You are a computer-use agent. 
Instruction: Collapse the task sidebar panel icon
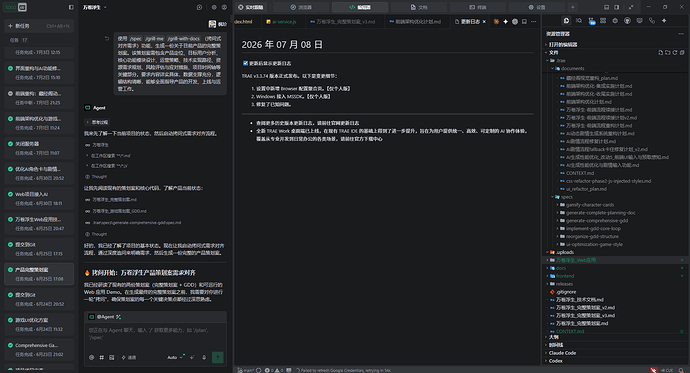coord(71,7)
